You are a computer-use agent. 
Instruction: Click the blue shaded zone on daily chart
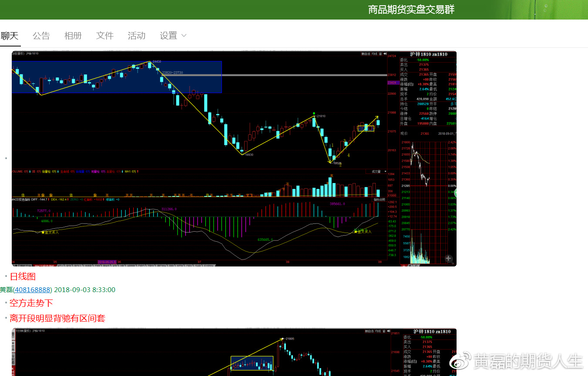(87, 85)
